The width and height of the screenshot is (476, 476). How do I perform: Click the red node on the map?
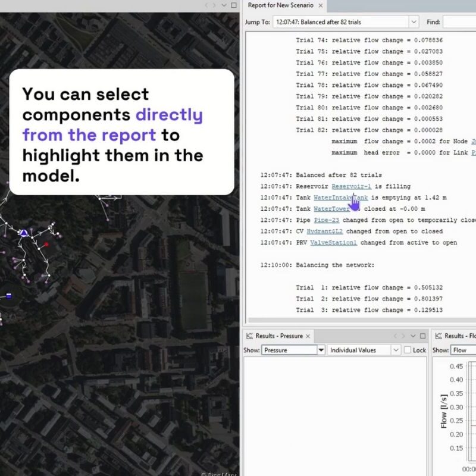46,245
